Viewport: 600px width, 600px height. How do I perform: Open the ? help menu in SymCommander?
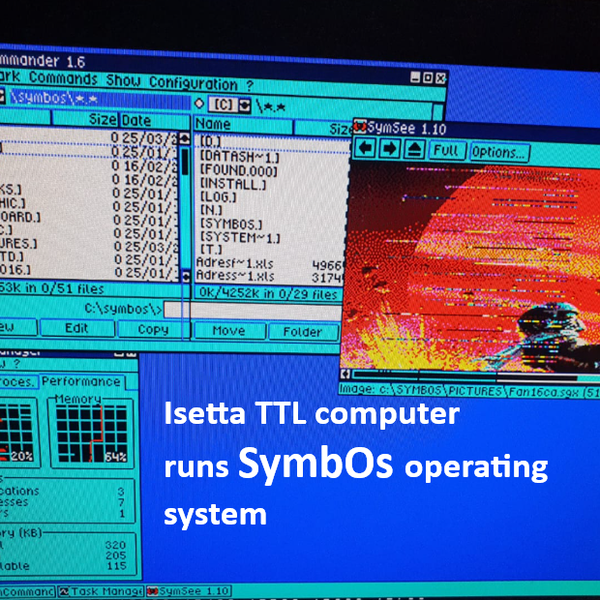[x=249, y=85]
